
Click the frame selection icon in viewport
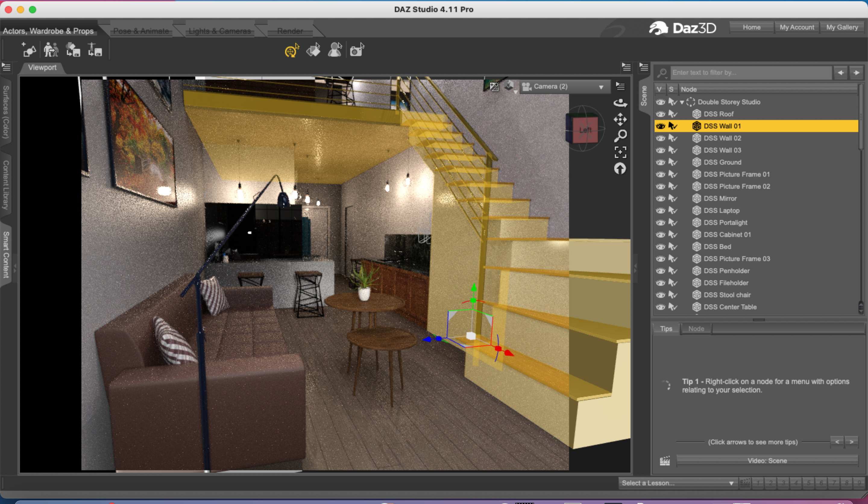tap(620, 152)
